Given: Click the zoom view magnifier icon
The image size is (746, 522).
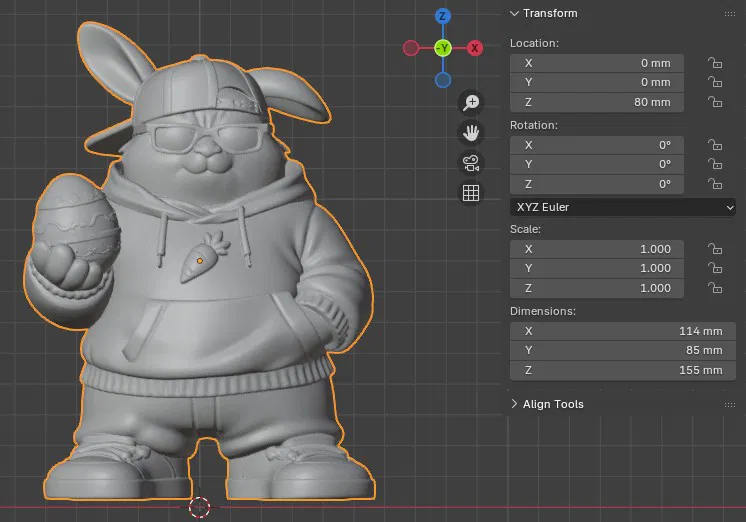Looking at the screenshot, I should pyautogui.click(x=471, y=102).
